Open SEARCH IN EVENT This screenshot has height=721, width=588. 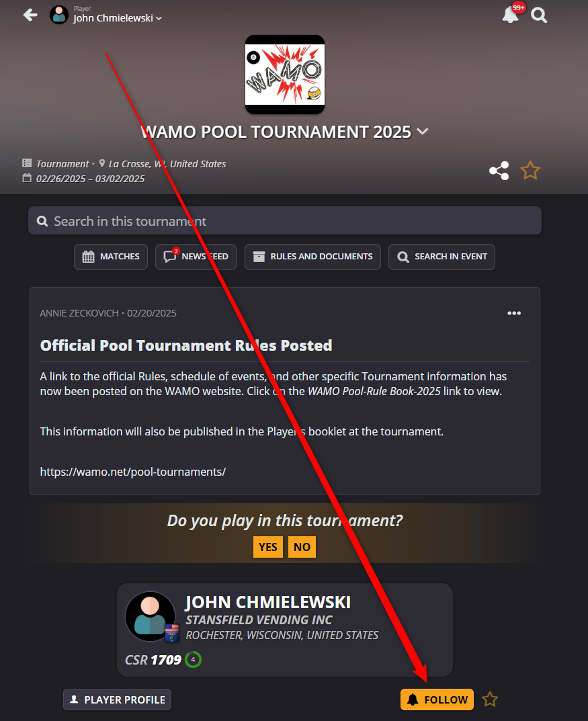click(442, 257)
